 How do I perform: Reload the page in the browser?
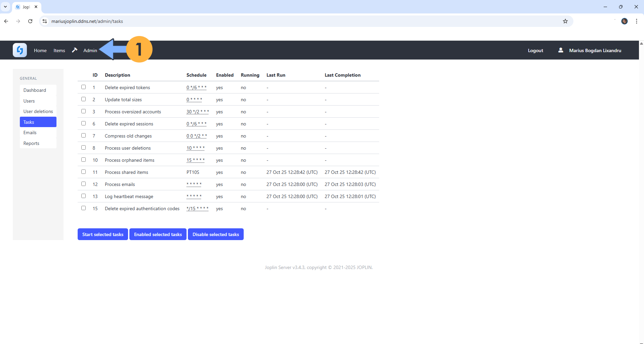(30, 21)
